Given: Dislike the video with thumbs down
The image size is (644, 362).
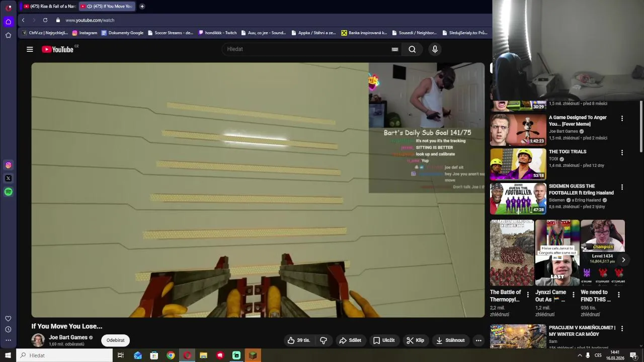Looking at the screenshot, I should 324,340.
